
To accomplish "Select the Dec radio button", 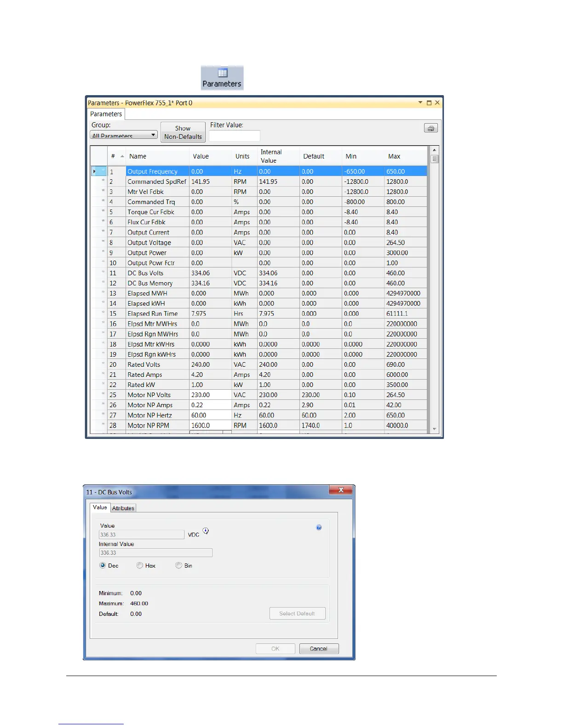I will pyautogui.click(x=103, y=565).
